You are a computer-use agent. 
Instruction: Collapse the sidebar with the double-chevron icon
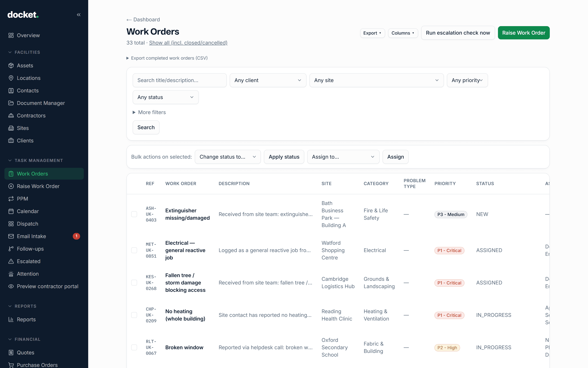78,15
